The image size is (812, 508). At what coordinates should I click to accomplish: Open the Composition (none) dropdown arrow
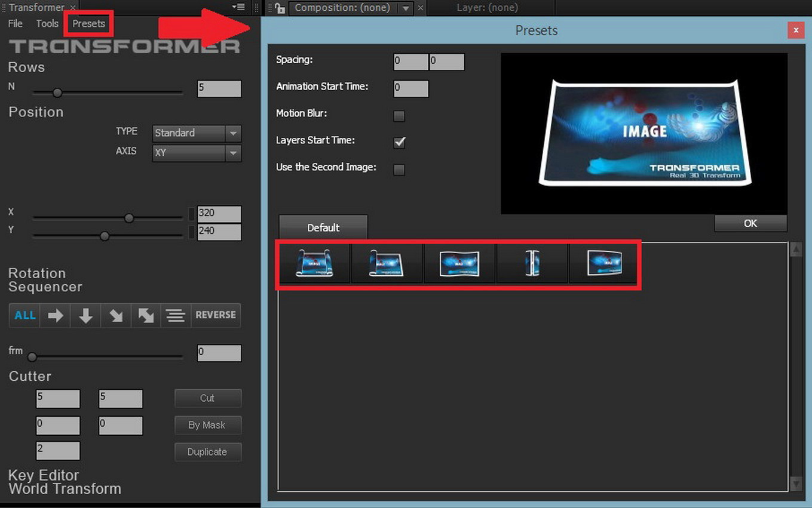click(406, 8)
